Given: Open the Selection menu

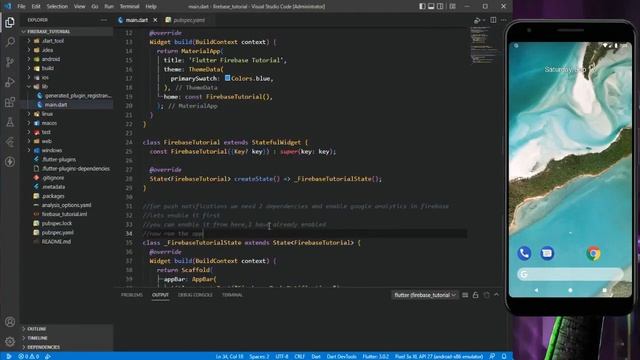Looking at the screenshot, I should (57, 6).
